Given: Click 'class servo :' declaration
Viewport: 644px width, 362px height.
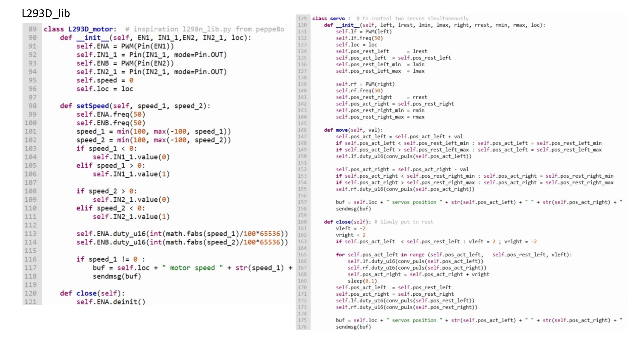Looking at the screenshot, I should click(331, 19).
